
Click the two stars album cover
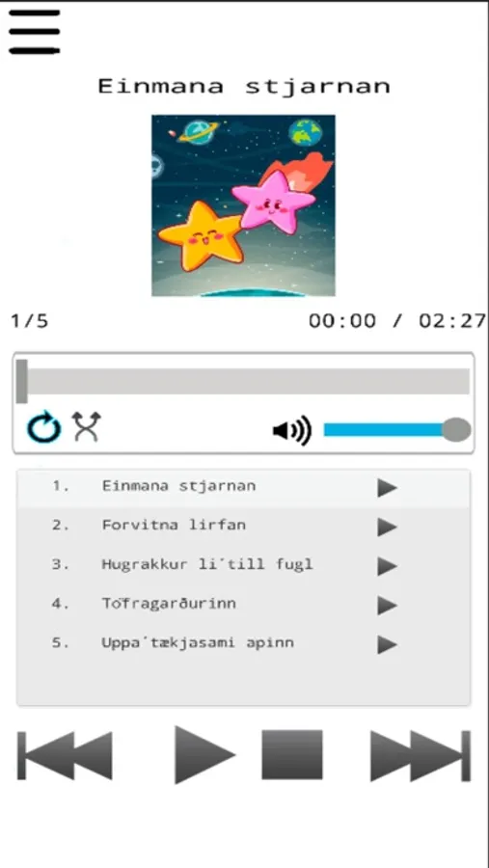click(244, 205)
